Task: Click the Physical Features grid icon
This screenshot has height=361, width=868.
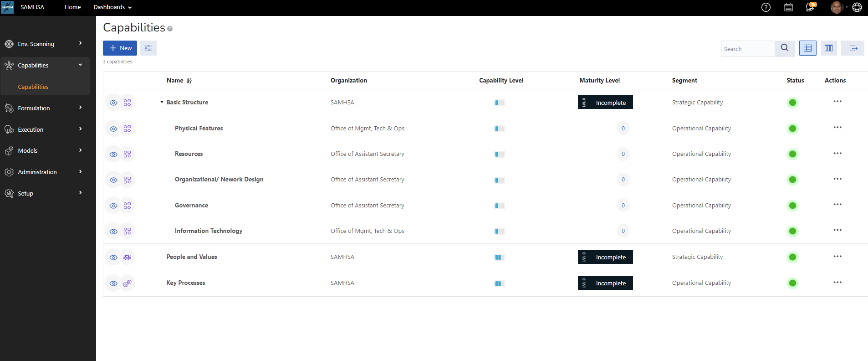Action: [x=127, y=129]
